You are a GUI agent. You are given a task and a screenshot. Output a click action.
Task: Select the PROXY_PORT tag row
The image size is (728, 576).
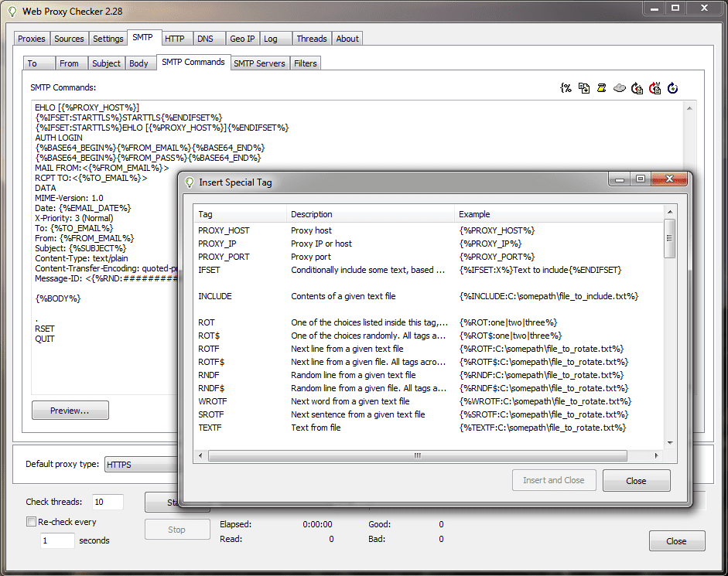429,257
